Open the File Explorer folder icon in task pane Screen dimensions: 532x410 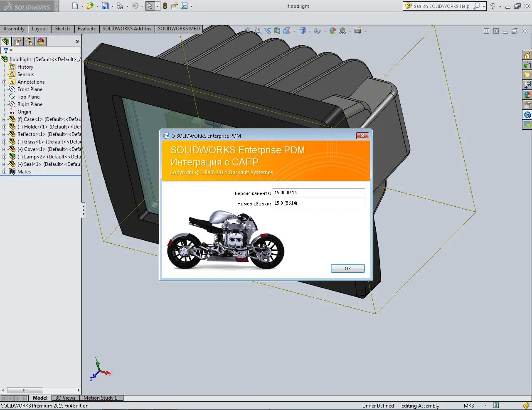pos(527,75)
